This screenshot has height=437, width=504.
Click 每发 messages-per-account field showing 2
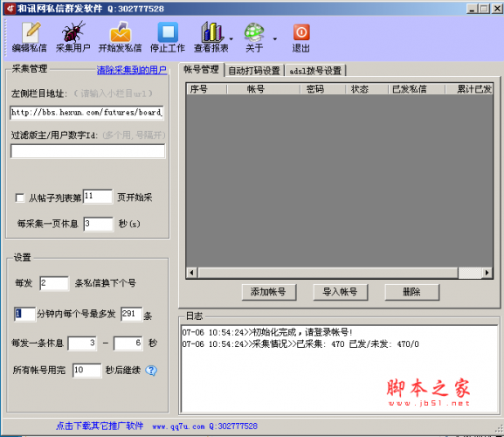54,283
